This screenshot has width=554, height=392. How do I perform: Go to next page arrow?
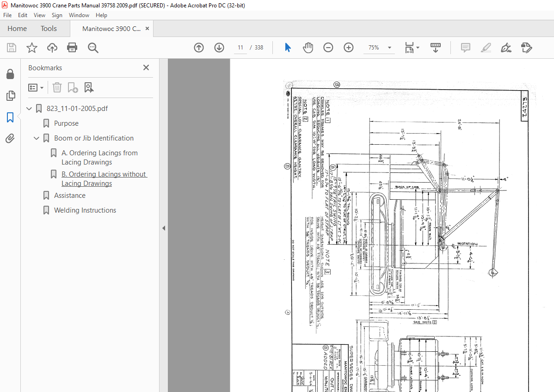coord(219,48)
